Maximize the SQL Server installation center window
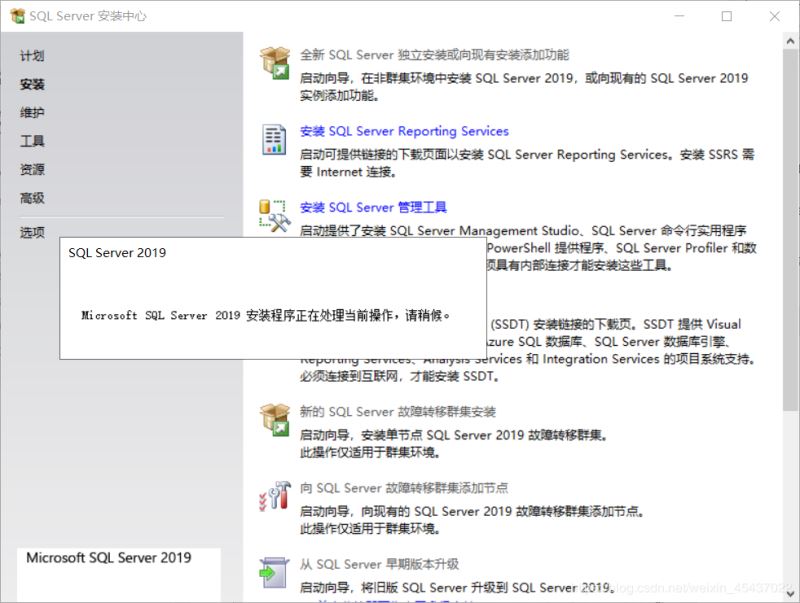Screen dimensions: 800x603 click(x=727, y=16)
